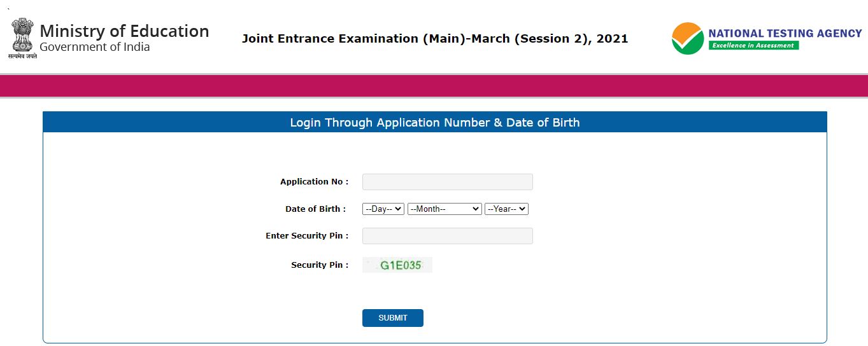The image size is (868, 346).
Task: Open the Year dropdown for birth date
Action: click(x=506, y=209)
